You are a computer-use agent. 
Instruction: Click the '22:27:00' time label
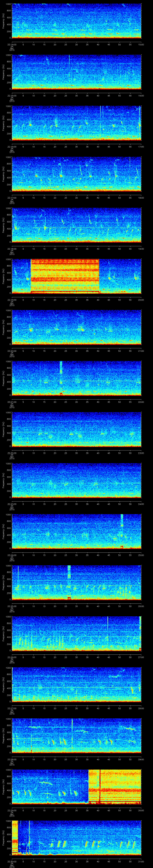pos(12,708)
